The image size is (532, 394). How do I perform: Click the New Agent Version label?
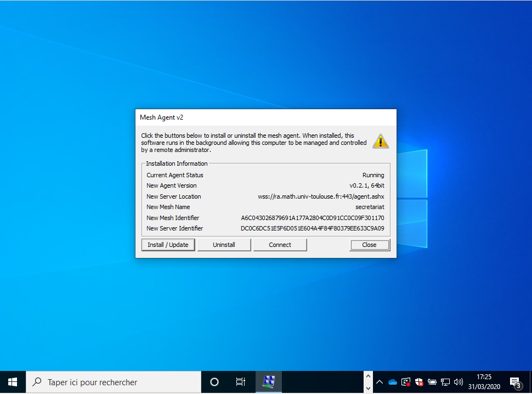(171, 185)
